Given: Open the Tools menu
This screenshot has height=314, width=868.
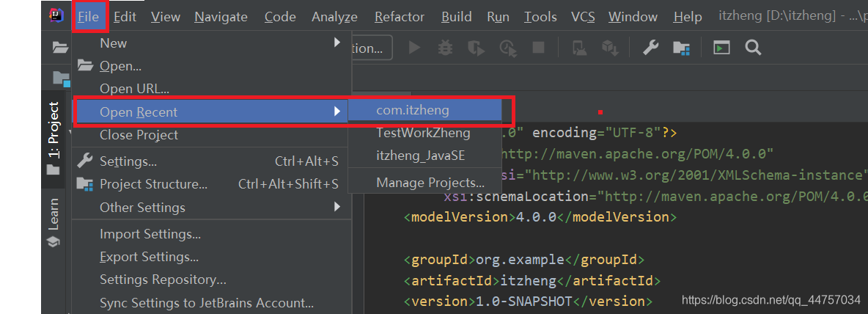Looking at the screenshot, I should click(x=540, y=17).
